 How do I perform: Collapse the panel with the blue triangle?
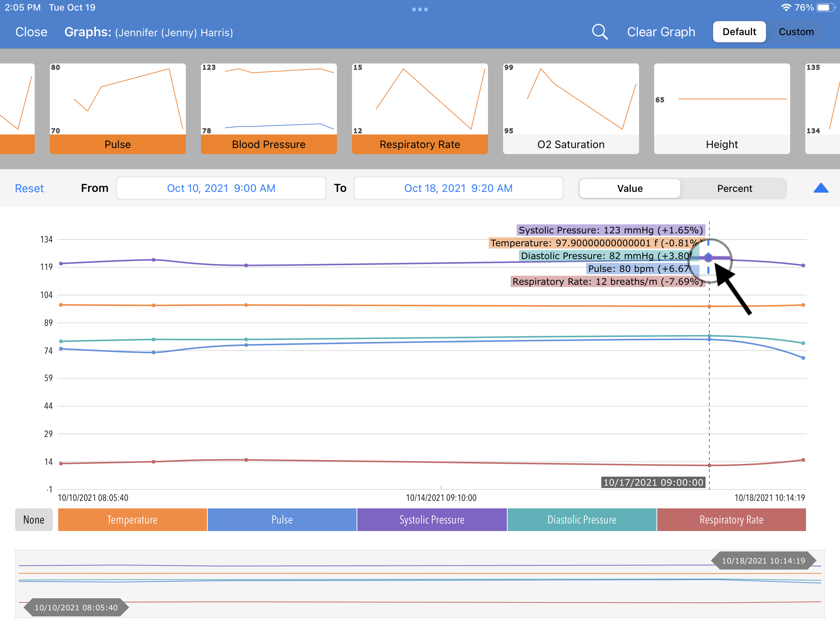821,188
